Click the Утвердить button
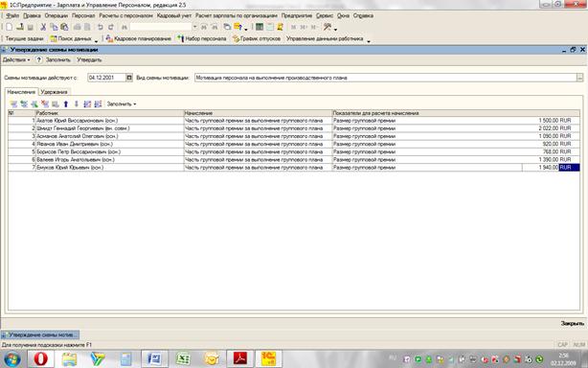 [x=89, y=60]
